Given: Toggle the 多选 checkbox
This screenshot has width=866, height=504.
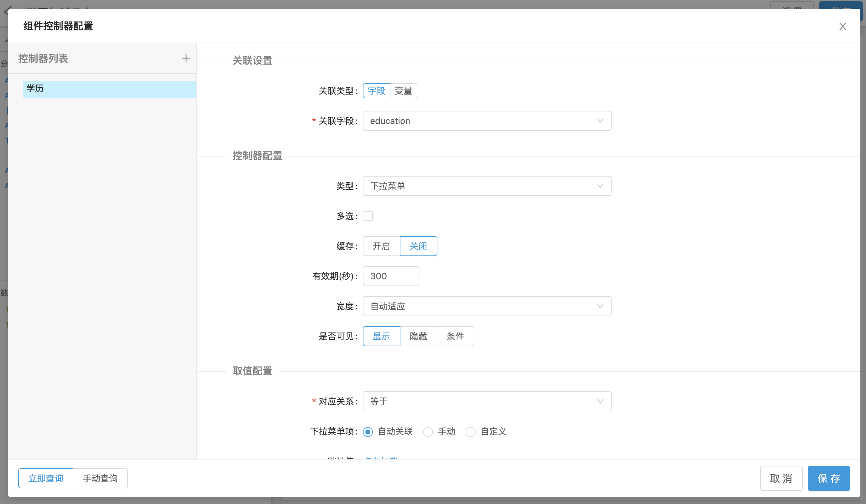Looking at the screenshot, I should coord(368,216).
